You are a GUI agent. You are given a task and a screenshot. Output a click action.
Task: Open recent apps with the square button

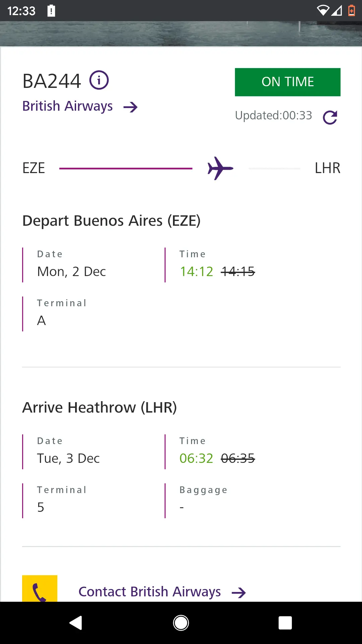point(285,623)
